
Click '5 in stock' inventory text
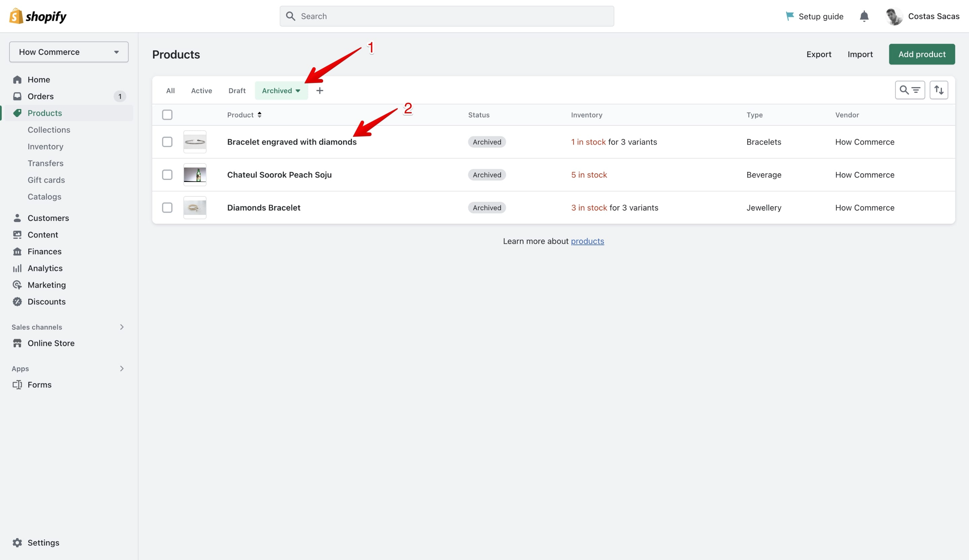[x=589, y=175]
